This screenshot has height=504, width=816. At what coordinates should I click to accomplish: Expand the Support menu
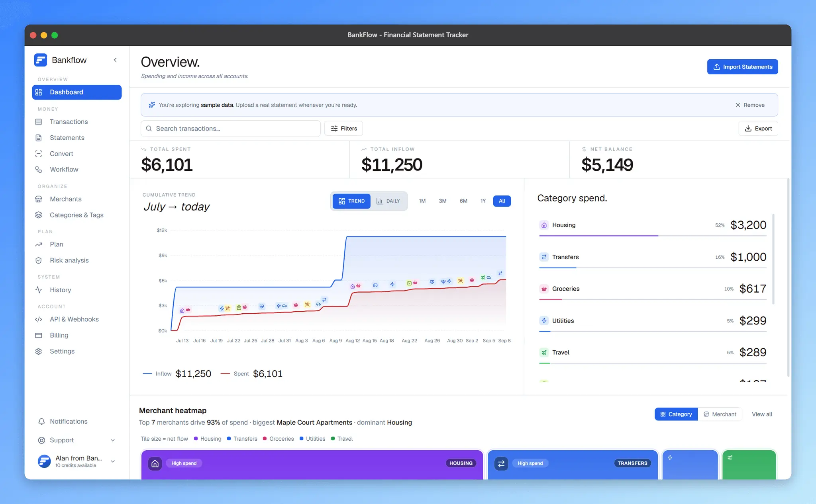[x=76, y=440]
